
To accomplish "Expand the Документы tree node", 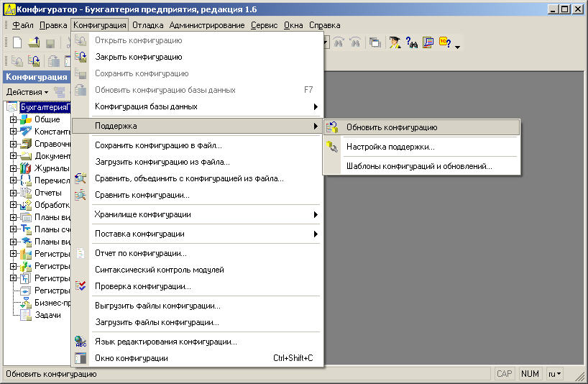I will (13, 156).
